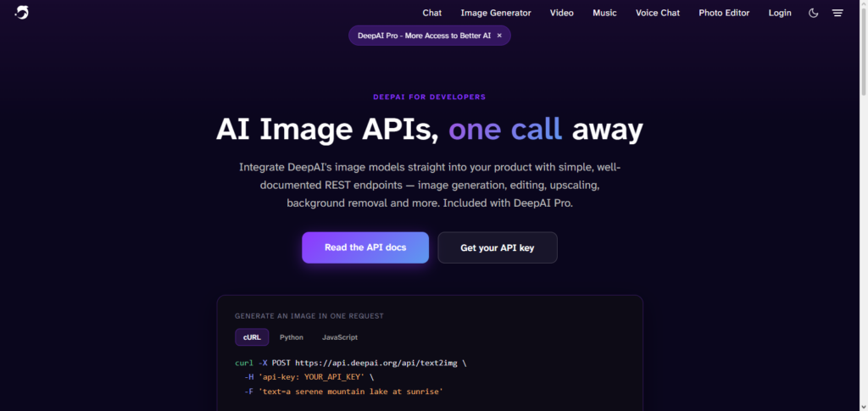Click the scrollbar up arrow
This screenshot has width=868, height=411.
click(x=863, y=4)
